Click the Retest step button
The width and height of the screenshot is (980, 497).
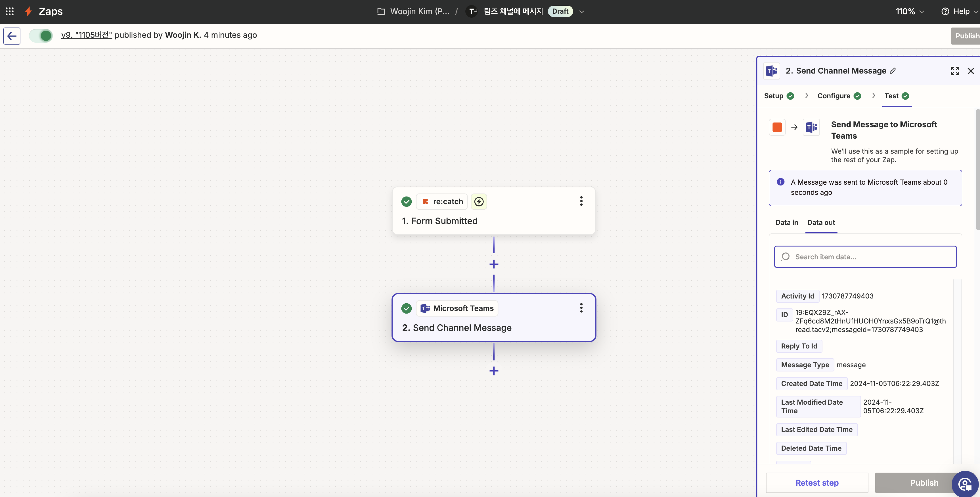coord(816,483)
